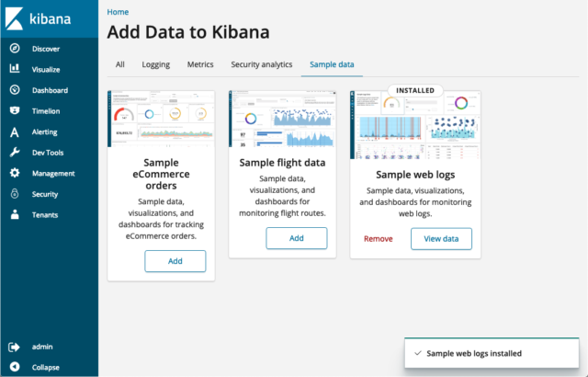Viewport: 588px width, 377px height.
Task: Click the Sample flight data title
Action: pos(282,163)
